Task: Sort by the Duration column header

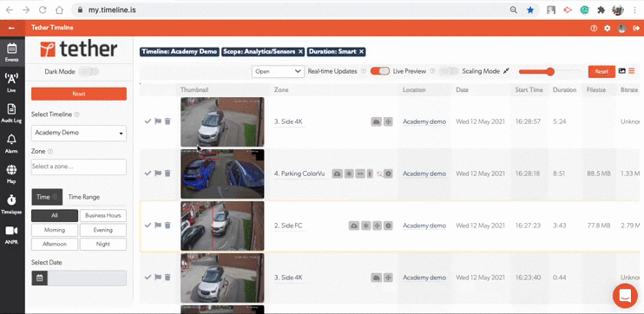Action: click(x=564, y=89)
